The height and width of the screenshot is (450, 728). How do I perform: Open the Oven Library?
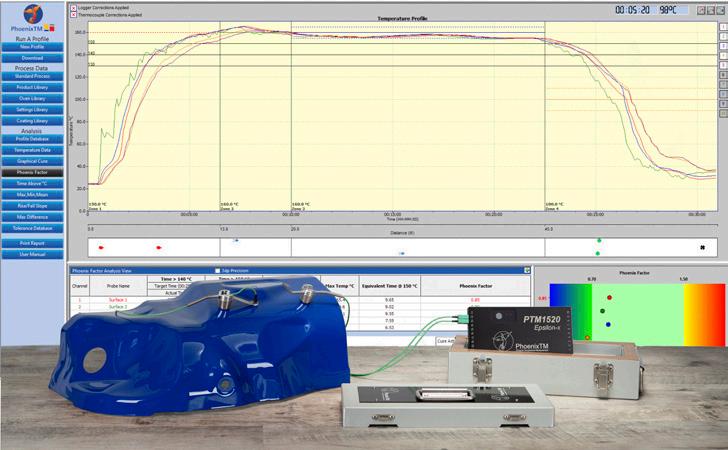(x=32, y=98)
